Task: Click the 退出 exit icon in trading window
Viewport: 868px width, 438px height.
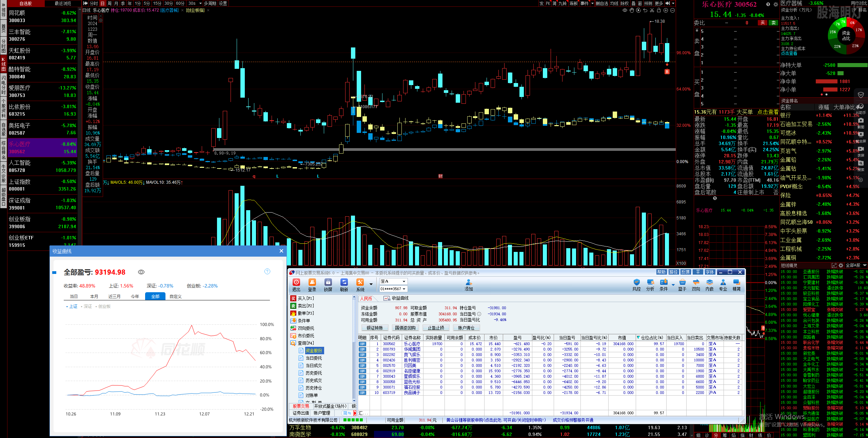Action: point(296,285)
